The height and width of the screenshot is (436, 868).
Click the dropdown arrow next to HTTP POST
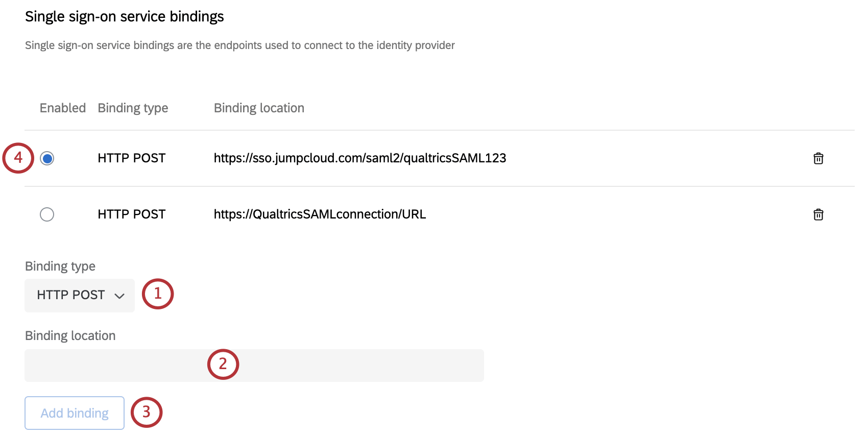coord(120,295)
